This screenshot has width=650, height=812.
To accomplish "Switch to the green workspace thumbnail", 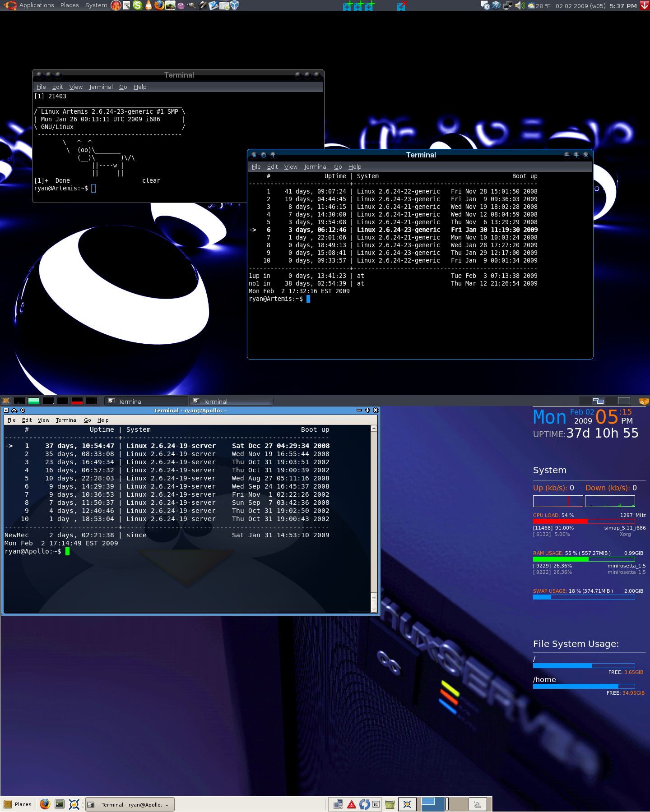I will (x=34, y=401).
